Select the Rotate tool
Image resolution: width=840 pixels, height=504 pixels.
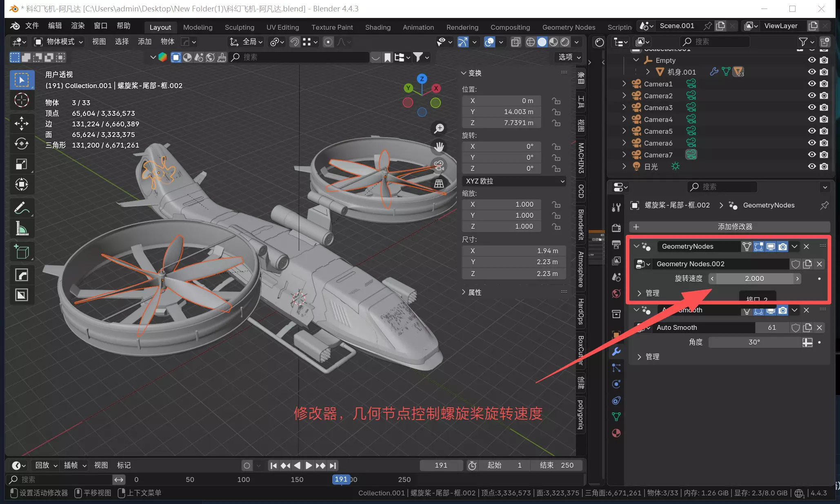tap(22, 144)
